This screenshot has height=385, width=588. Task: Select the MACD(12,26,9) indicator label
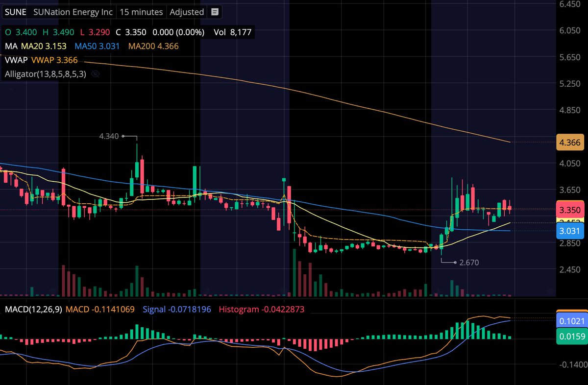click(33, 310)
